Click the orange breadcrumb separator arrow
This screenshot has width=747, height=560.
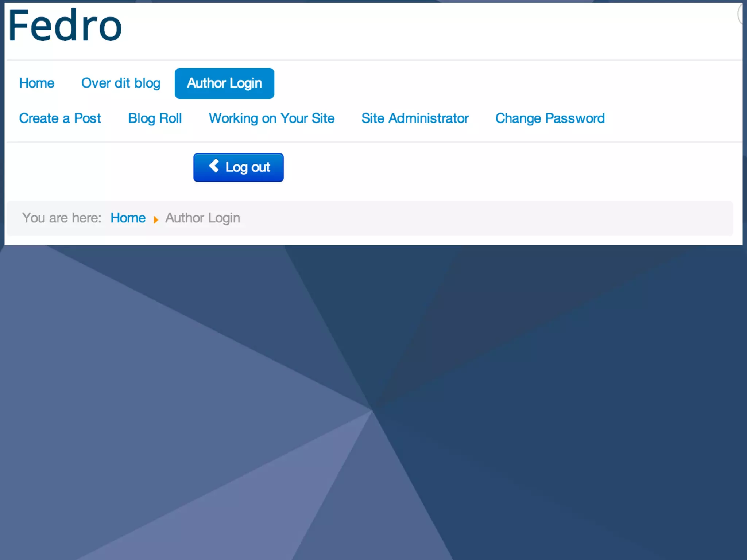[156, 219]
